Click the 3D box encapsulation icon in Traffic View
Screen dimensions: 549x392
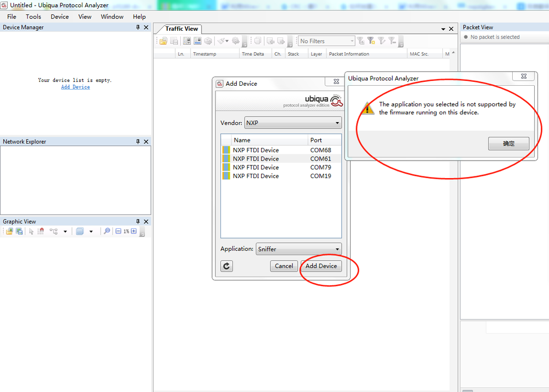coord(208,41)
